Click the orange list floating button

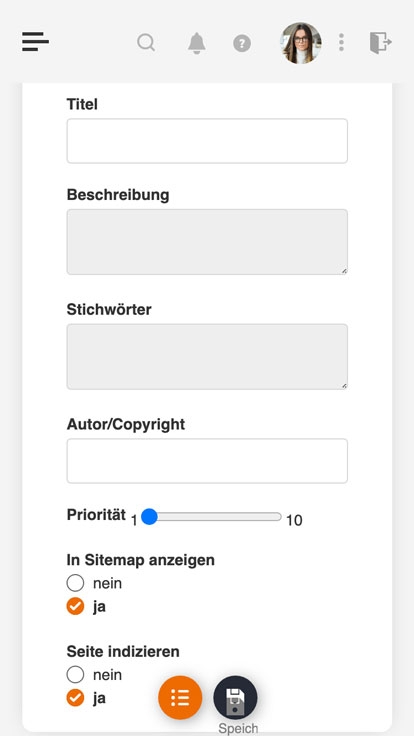(180, 698)
